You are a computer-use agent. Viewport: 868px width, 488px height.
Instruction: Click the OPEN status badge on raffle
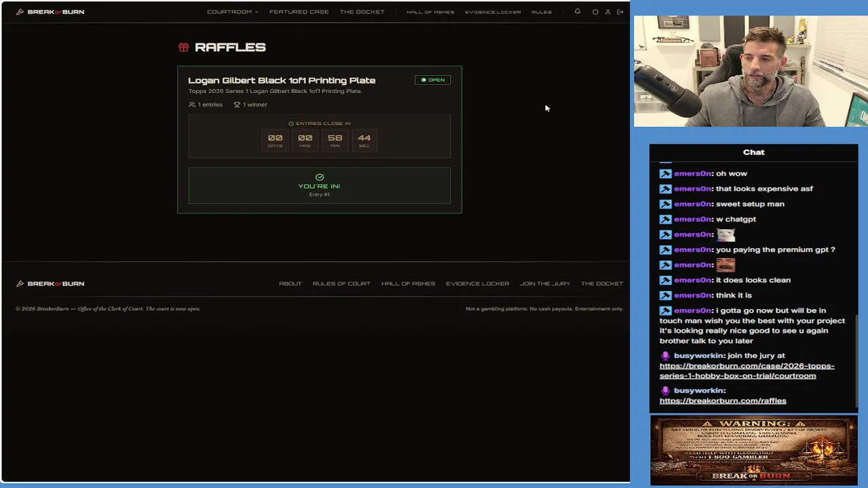pos(433,80)
